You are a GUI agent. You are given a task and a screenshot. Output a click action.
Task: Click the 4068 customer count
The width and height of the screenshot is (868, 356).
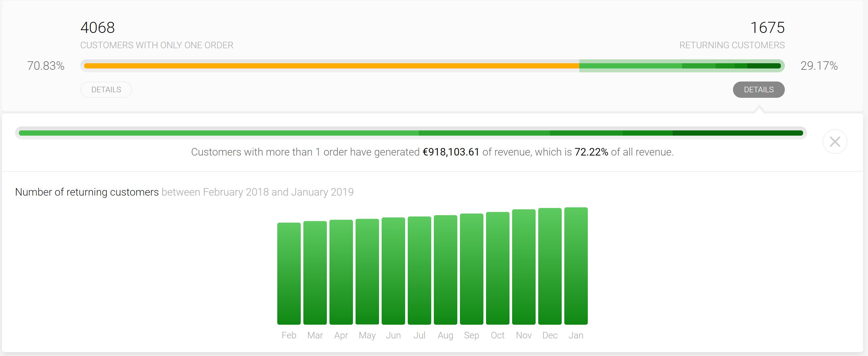tap(98, 28)
